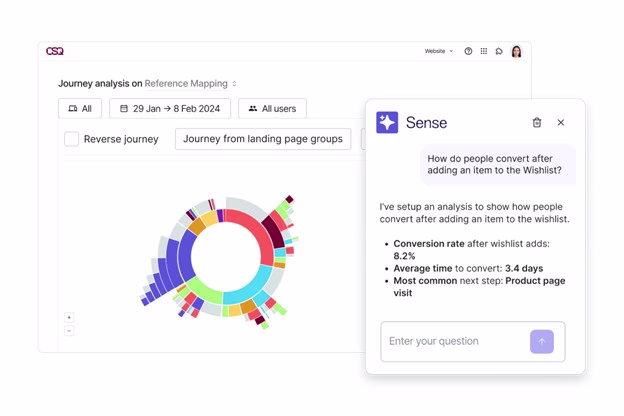The width and height of the screenshot is (624, 416).
Task: Zoom in the sunburst with plus button
Action: pos(69,317)
